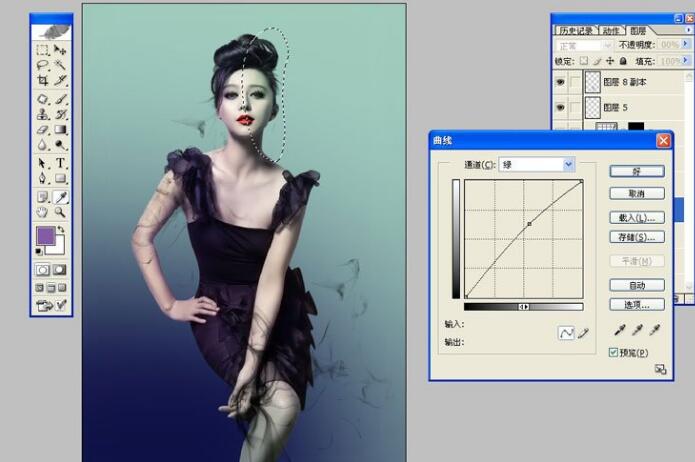This screenshot has height=462, width=695.
Task: Enlarge the Curves dialog grid icon
Action: (660, 369)
